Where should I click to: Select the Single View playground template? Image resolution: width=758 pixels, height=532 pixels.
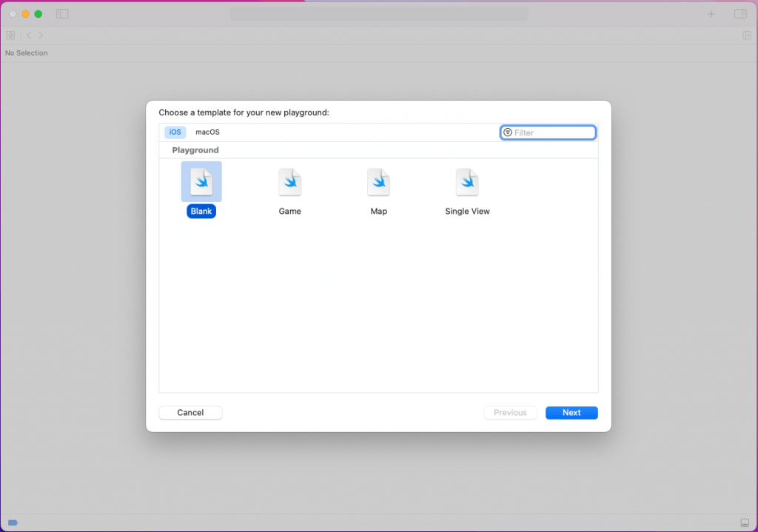[x=467, y=181]
